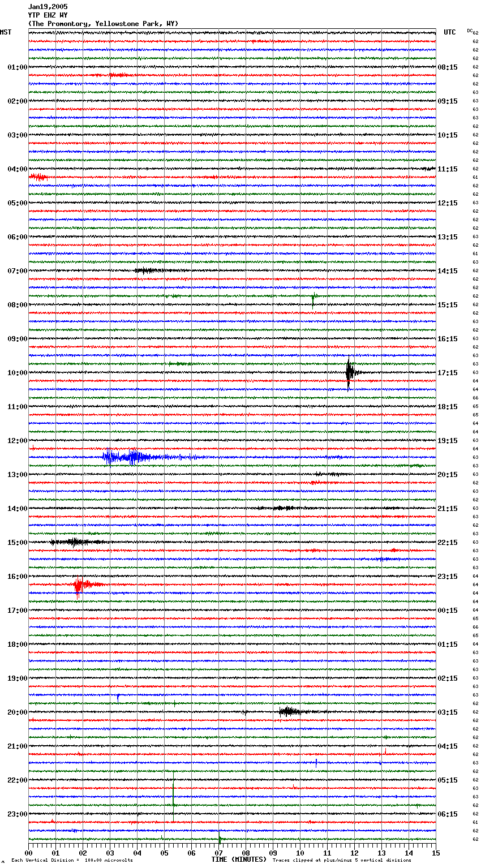Select the MST hour label '15:00'

tap(17, 543)
